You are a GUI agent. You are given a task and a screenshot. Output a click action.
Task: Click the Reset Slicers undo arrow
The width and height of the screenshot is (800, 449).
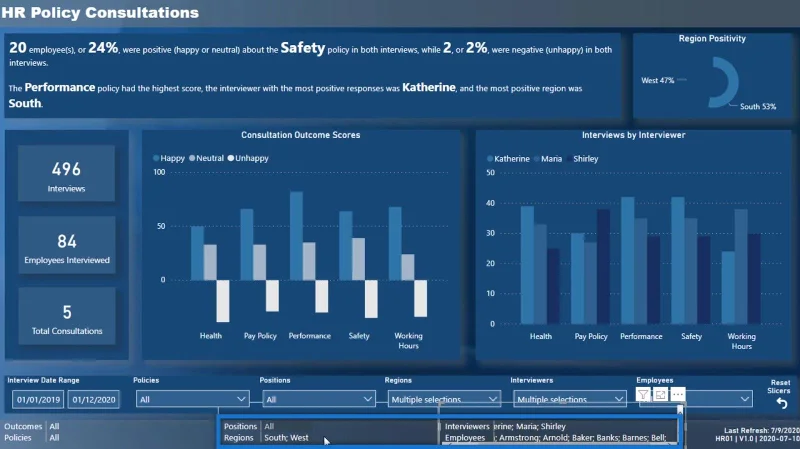pos(782,404)
